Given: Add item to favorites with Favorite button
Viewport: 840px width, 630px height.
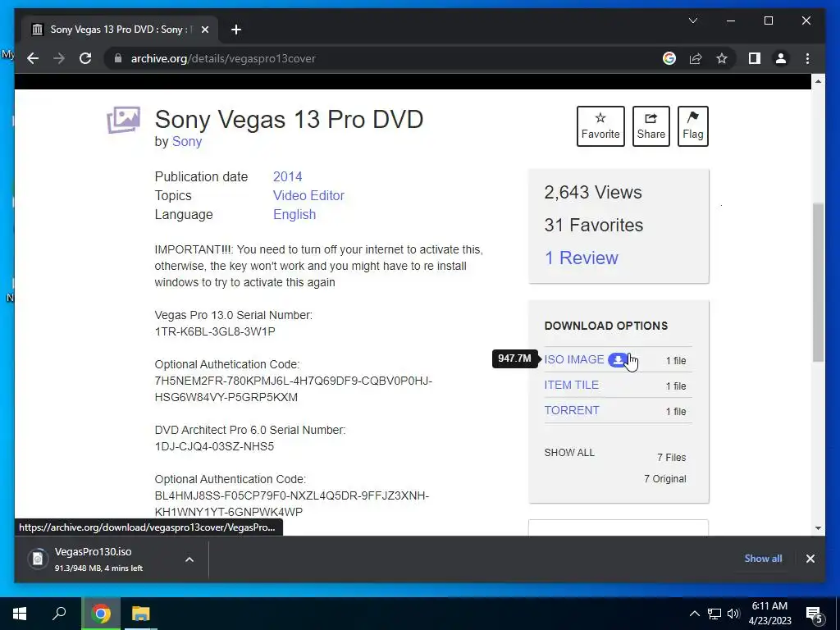Looking at the screenshot, I should (600, 126).
